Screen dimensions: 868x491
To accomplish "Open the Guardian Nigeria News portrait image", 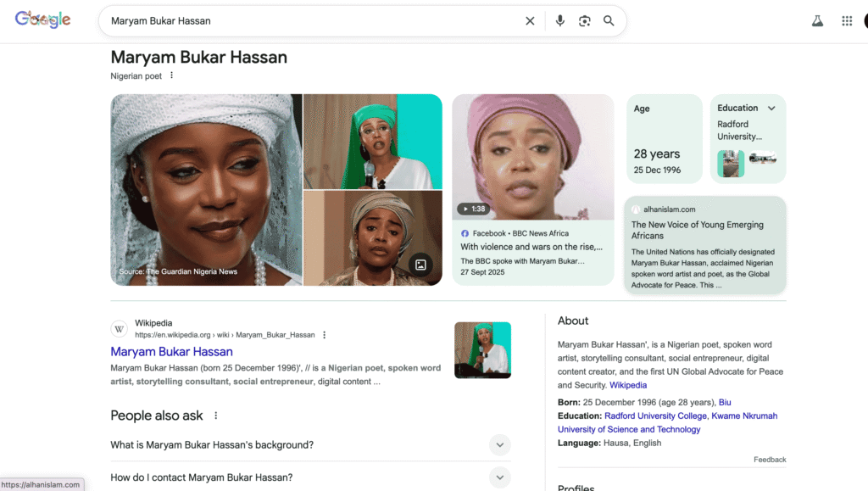I will pyautogui.click(x=206, y=189).
